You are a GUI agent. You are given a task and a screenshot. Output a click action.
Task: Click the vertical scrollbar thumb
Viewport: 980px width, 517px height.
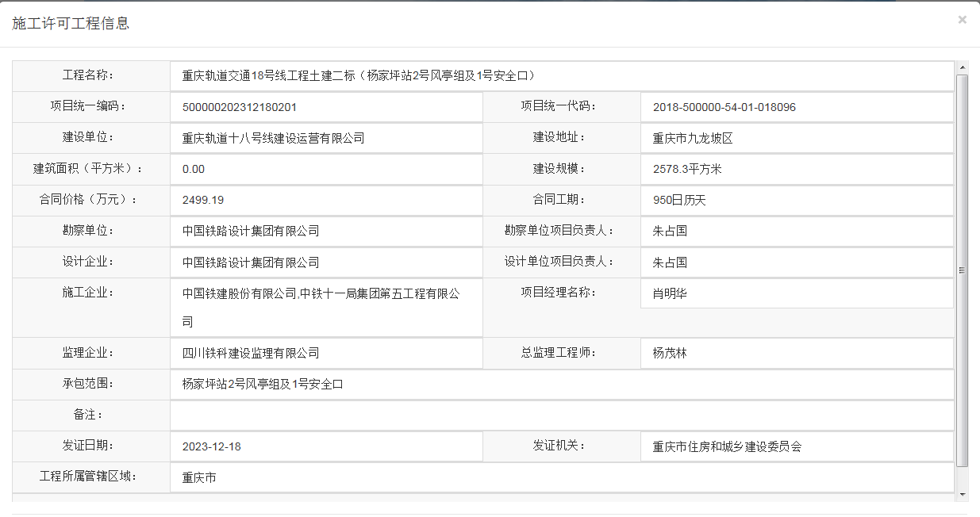tap(963, 270)
